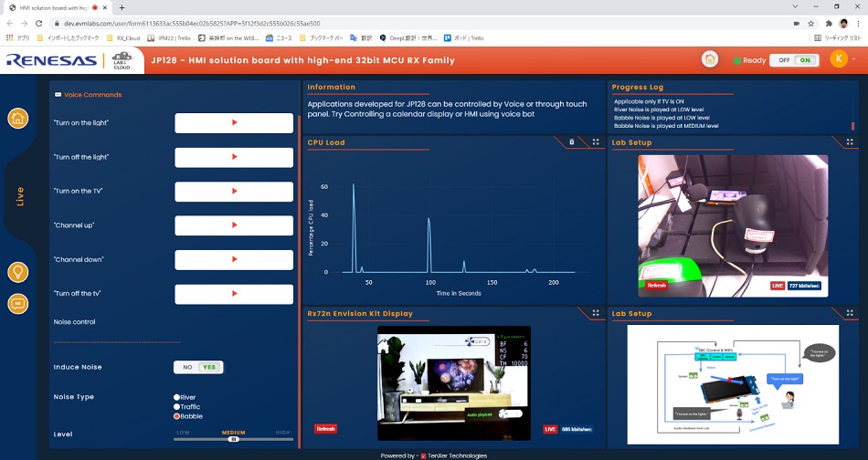Click the Lab Setup camera video thumbnail
Screen dimensions: 868x460
tap(733, 225)
